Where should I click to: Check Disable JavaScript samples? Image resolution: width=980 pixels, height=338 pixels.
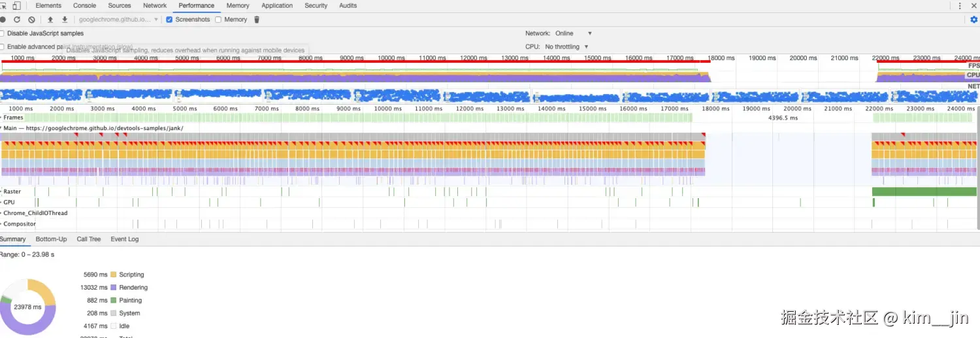(x=2, y=33)
